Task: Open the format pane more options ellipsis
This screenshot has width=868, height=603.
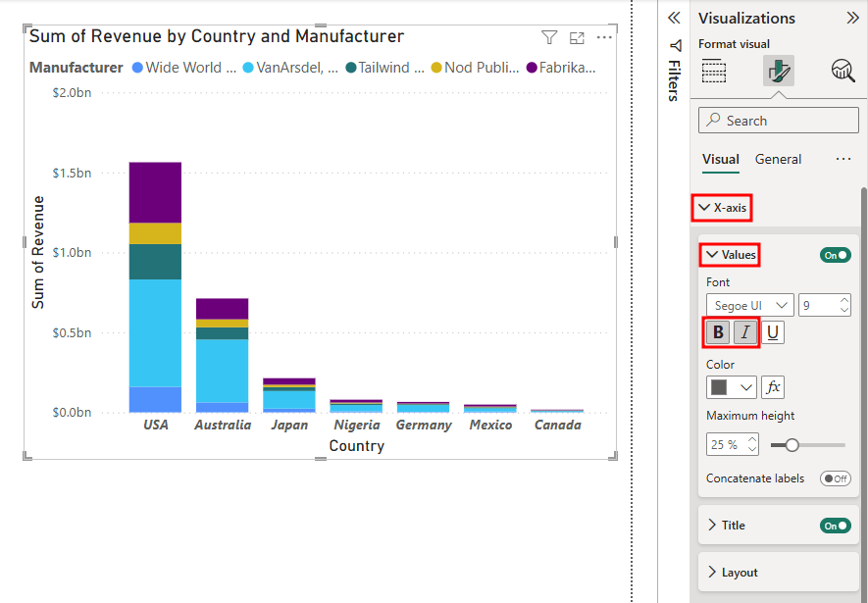Action: pos(843,159)
